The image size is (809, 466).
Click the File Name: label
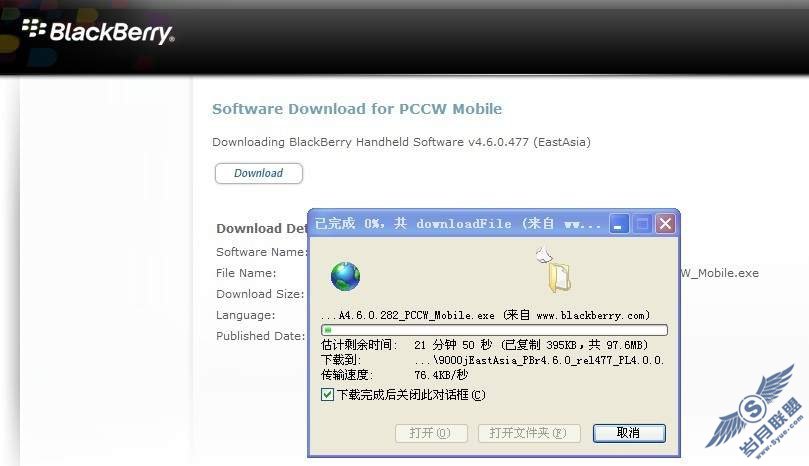pos(246,273)
